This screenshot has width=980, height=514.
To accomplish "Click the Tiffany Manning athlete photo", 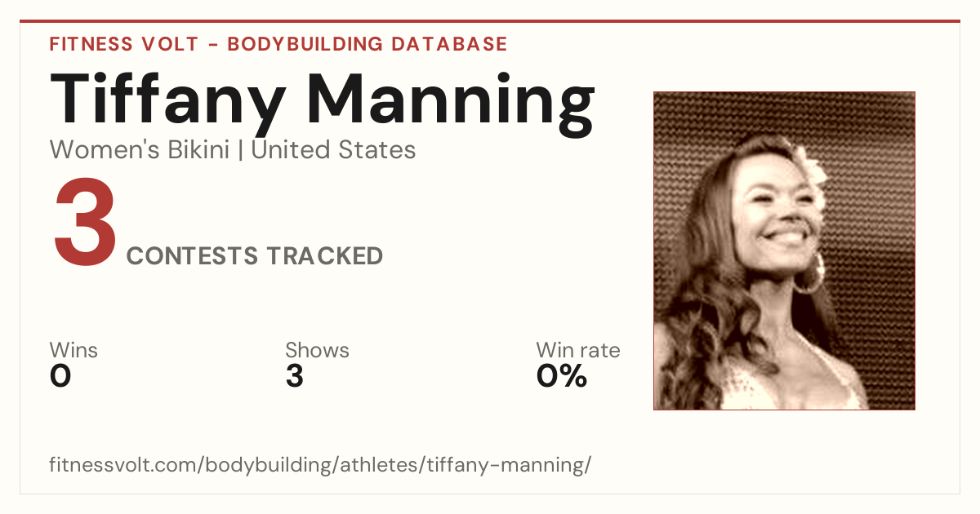I will [x=784, y=250].
